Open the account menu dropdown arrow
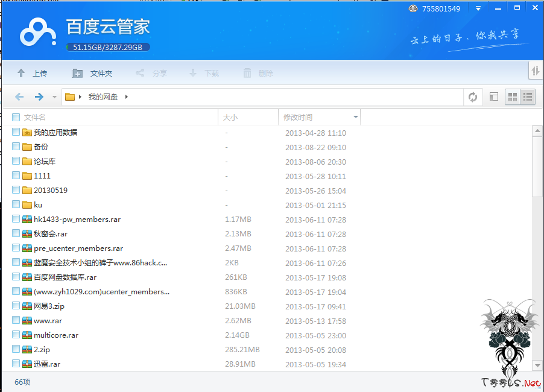This screenshot has height=392, width=544. [x=478, y=8]
